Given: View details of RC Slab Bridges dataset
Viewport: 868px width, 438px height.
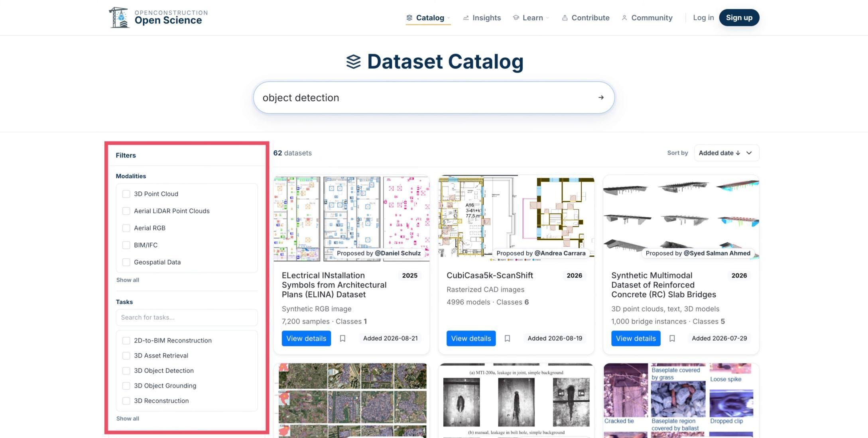Looking at the screenshot, I should click(x=636, y=338).
